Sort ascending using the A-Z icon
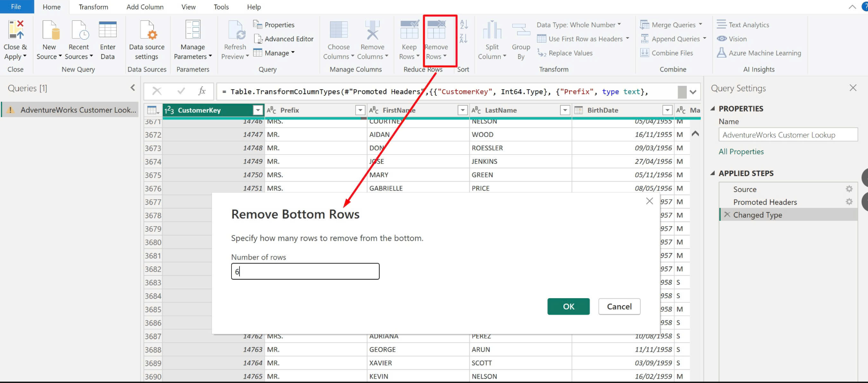 tap(464, 24)
